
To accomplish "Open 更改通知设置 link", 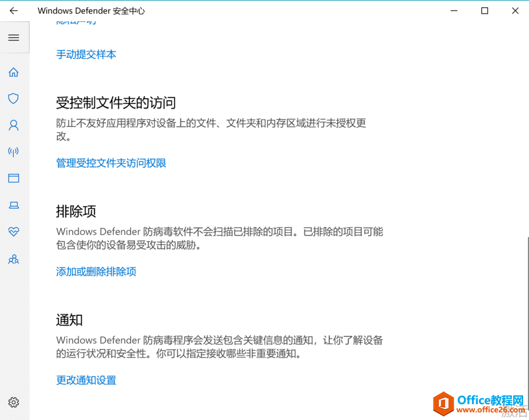I will click(86, 380).
